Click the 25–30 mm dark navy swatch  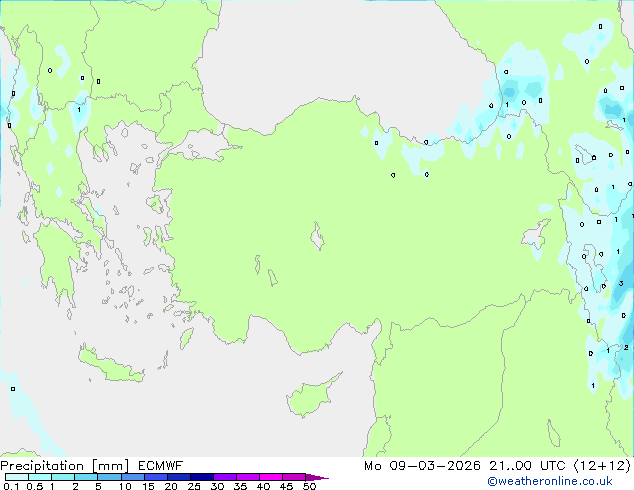tap(201, 477)
